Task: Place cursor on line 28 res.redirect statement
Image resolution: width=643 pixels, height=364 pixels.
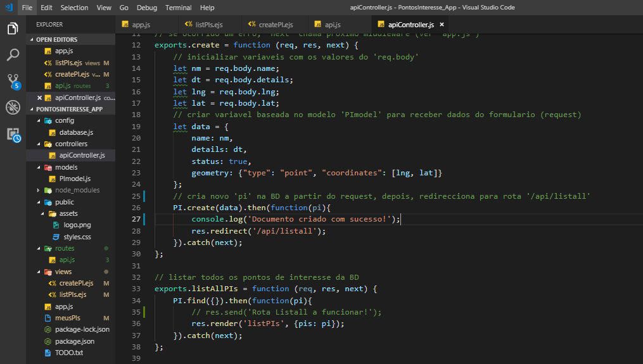Action: pos(258,231)
